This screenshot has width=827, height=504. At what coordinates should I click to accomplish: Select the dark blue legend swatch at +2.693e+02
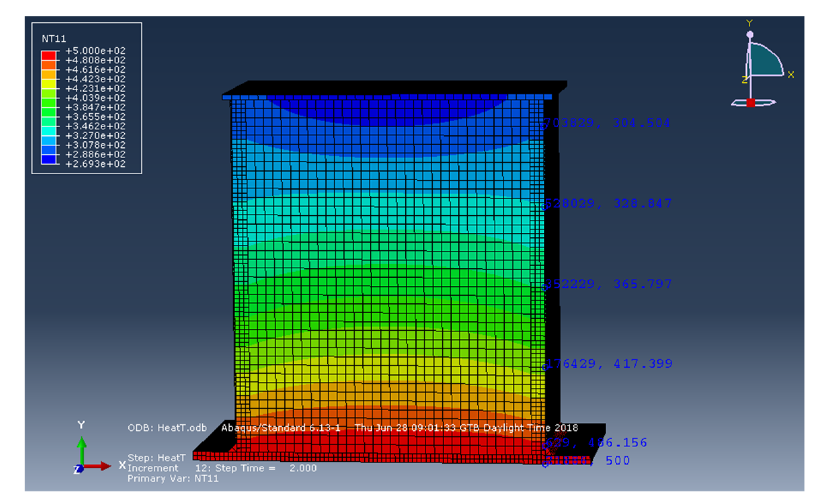[49, 159]
